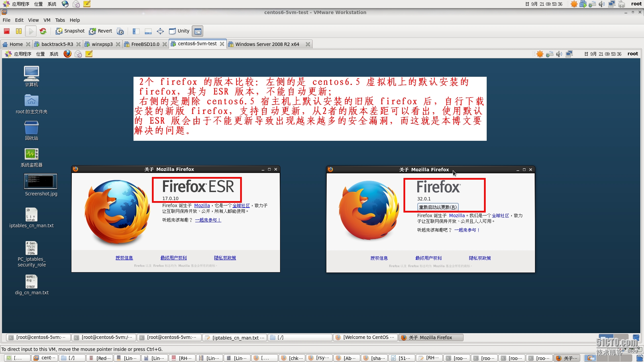Click host taskbar [sha… window button
Screen dimensions: 644x362
pos(374,358)
